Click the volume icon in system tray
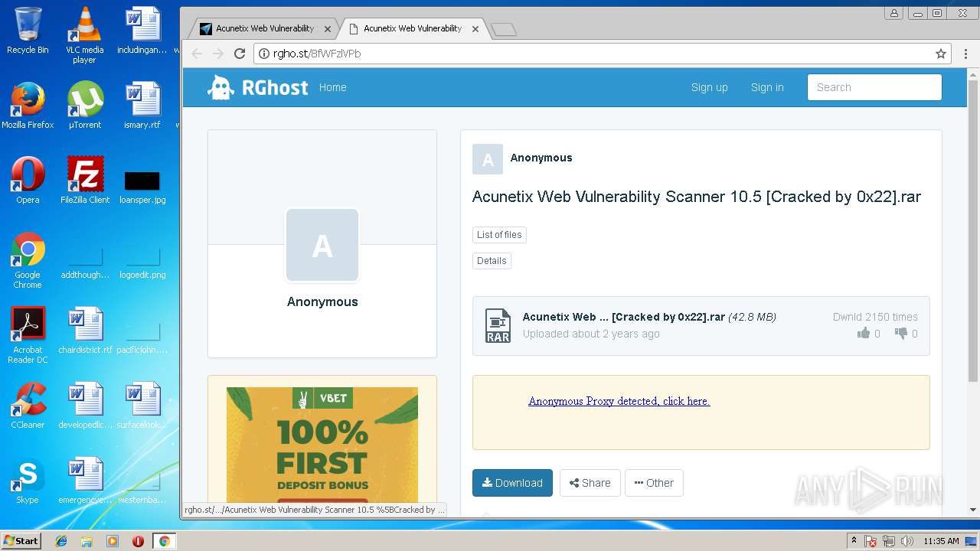Viewport: 980px width, 551px height. 907,541
